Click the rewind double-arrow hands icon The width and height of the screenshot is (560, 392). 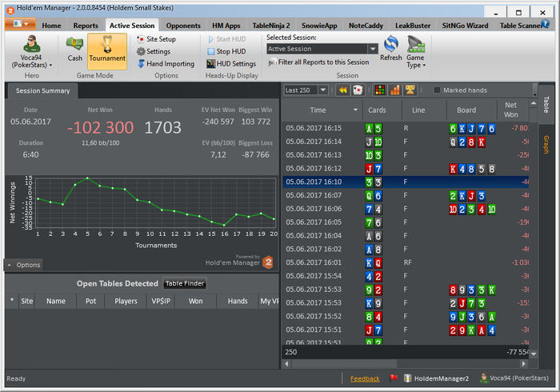pyautogui.click(x=343, y=90)
